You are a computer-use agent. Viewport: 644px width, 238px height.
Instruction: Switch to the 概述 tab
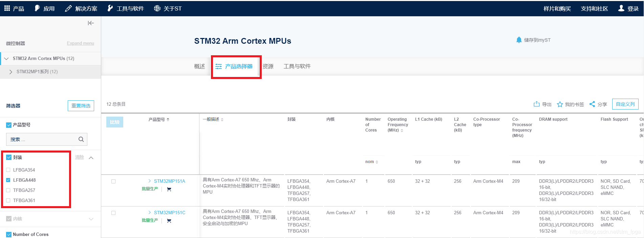point(199,66)
